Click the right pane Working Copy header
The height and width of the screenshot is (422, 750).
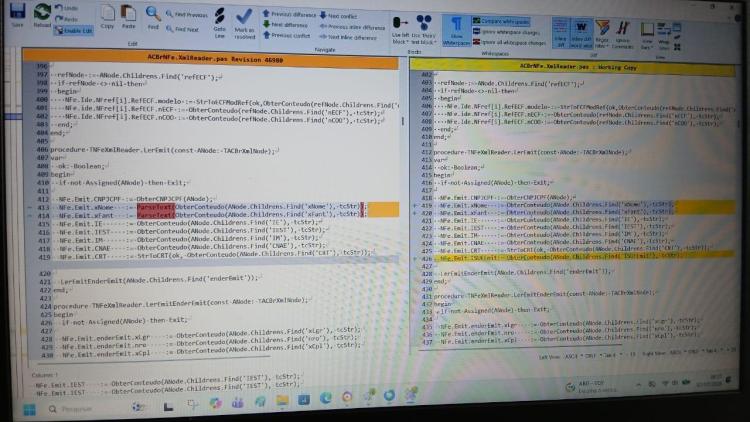(573, 67)
